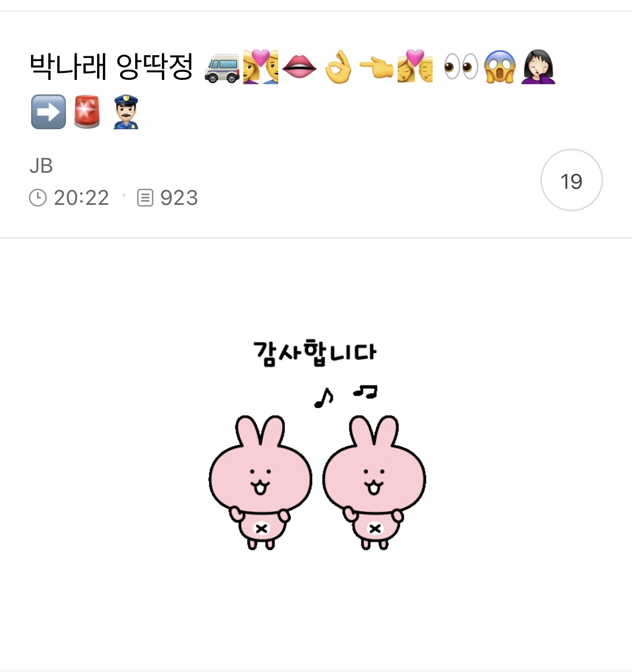Click the screaming face emoji
Viewport: 632px width, 672px height.
click(x=500, y=68)
